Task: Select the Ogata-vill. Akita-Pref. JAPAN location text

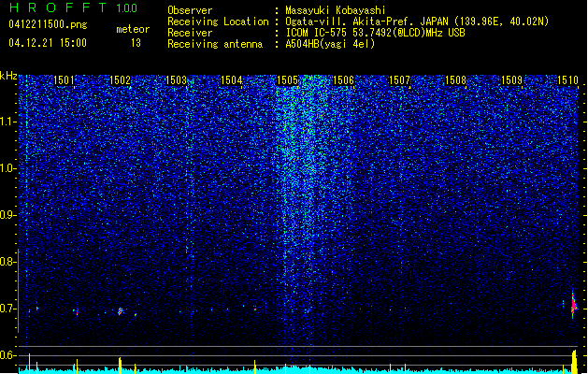Action: point(417,22)
